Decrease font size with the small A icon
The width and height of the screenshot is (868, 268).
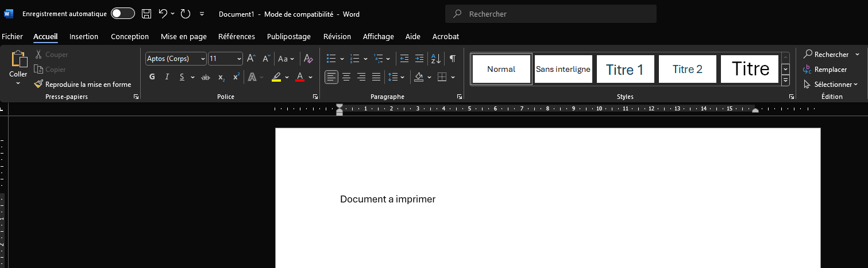(266, 59)
